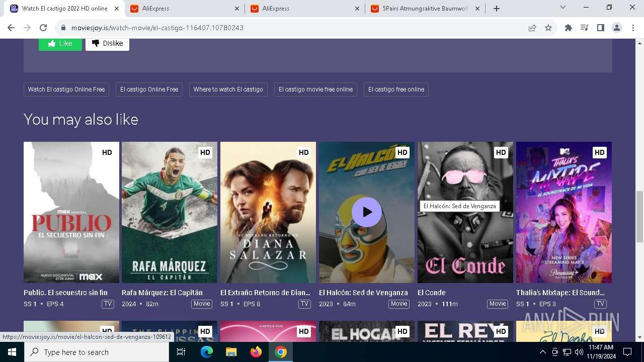Screen dimensions: 644x362
Task: Play El Halcón using the purple play button
Action: coord(367,212)
